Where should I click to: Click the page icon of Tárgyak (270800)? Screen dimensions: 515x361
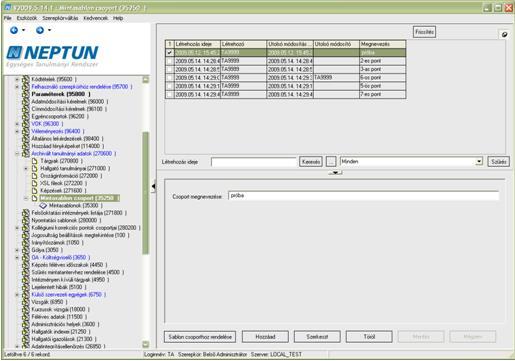click(34, 161)
